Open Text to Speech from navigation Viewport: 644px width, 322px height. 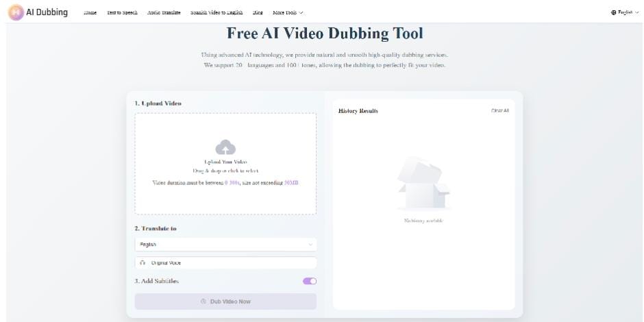(122, 12)
